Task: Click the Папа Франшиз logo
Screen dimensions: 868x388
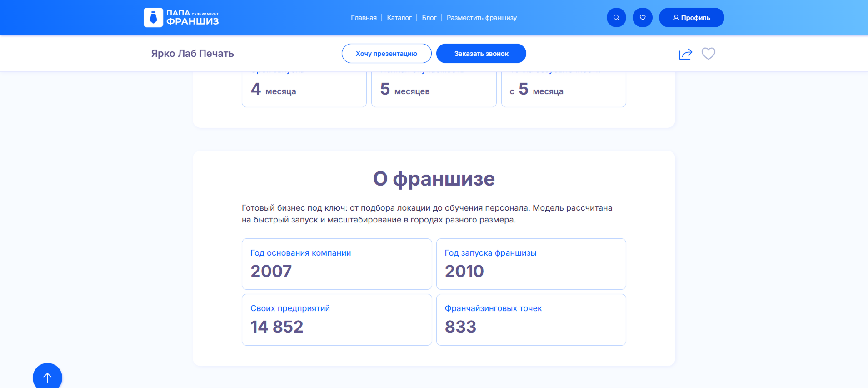Action: click(x=181, y=18)
